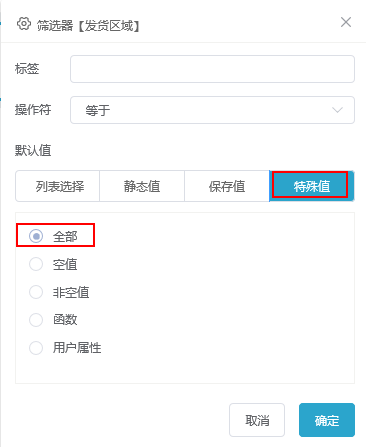Click the 操作符 field label

pyautogui.click(x=33, y=109)
